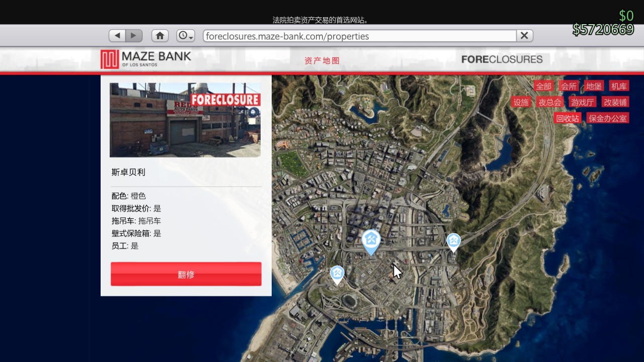The width and height of the screenshot is (644, 362).
Task: Show 地堡 properties on the map
Action: [594, 86]
